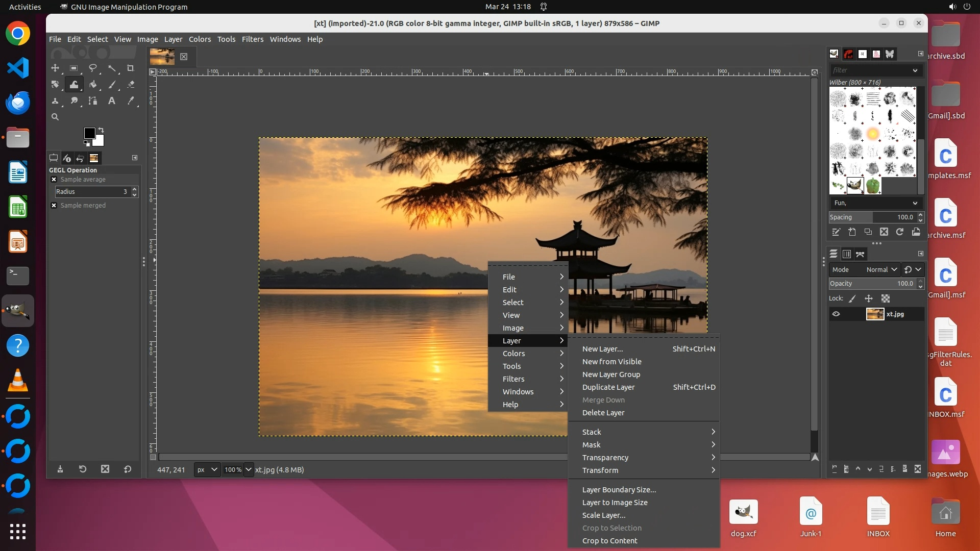Toggle the Sample average checkbox
This screenshot has width=980, height=551.
click(x=54, y=180)
